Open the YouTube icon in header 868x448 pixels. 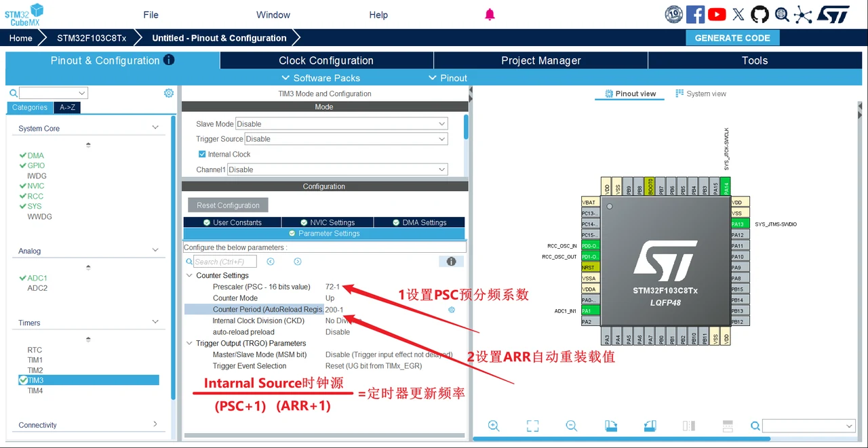717,14
